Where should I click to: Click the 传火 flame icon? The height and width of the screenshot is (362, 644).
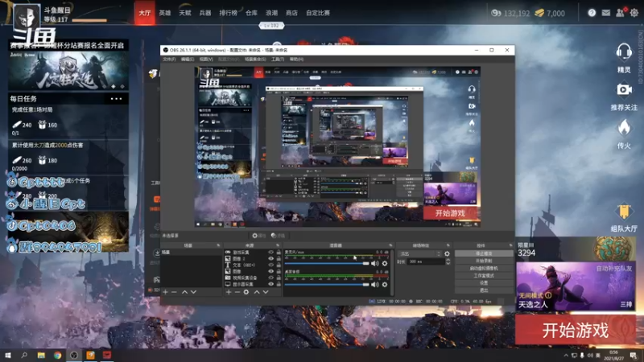coord(623,128)
